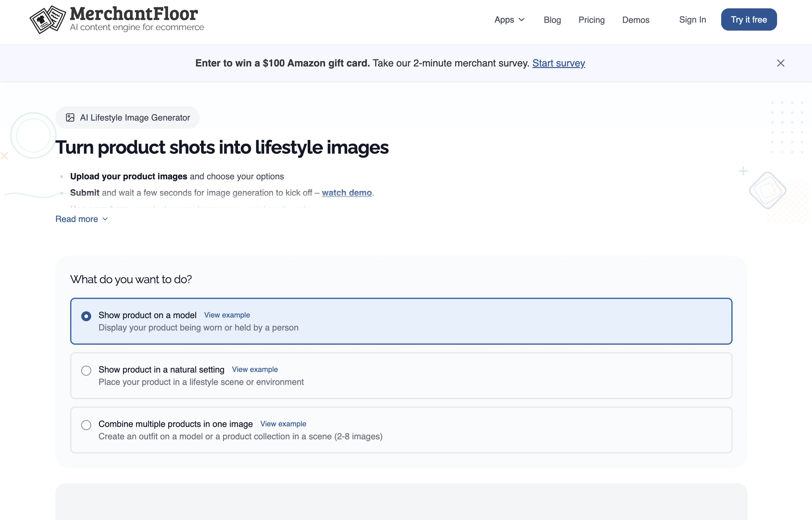
Task: Click the image icon beside AI Lifestyle Image Generator
Action: tap(70, 117)
